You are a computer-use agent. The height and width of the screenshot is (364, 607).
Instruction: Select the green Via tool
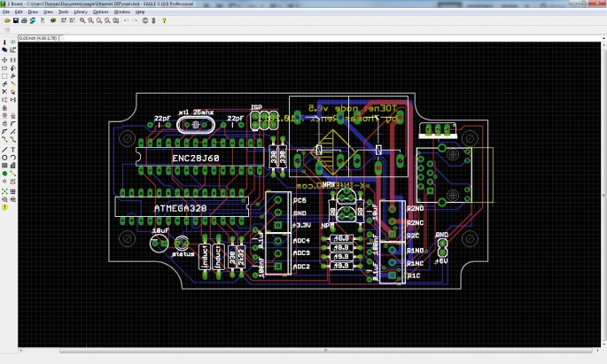[4, 174]
